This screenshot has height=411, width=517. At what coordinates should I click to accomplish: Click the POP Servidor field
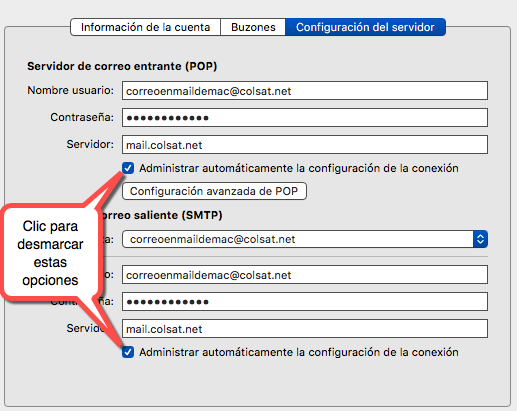point(305,145)
